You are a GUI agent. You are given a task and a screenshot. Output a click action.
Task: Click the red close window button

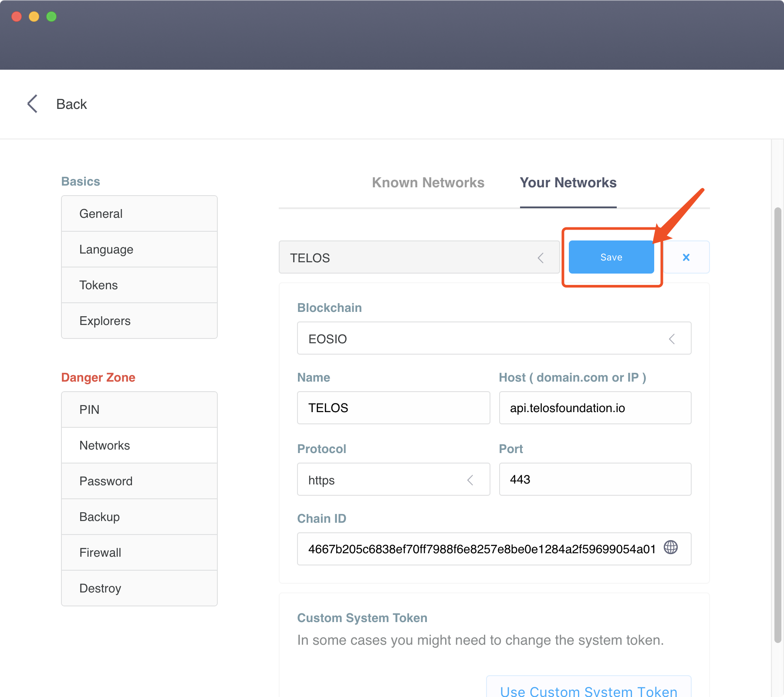pyautogui.click(x=17, y=17)
